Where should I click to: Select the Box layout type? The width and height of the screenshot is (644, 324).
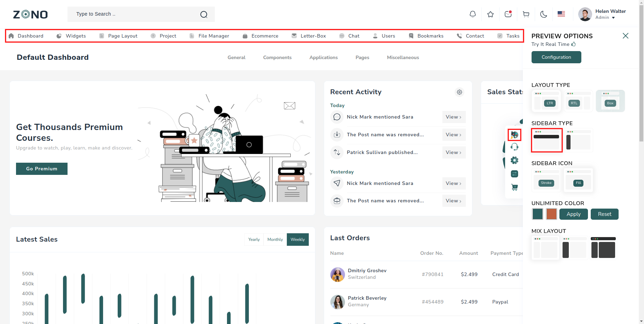click(610, 101)
